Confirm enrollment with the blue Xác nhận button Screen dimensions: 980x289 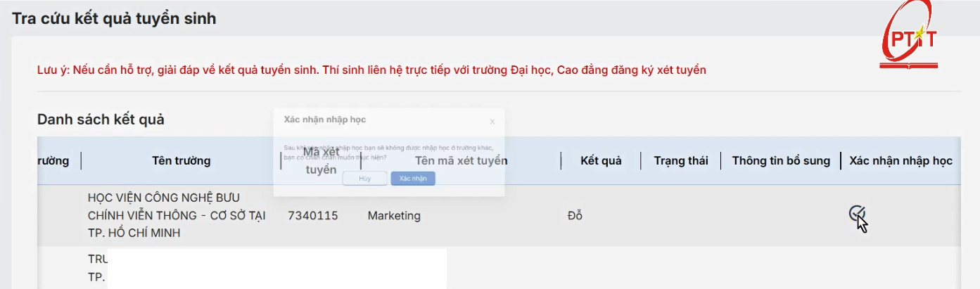pos(413,179)
